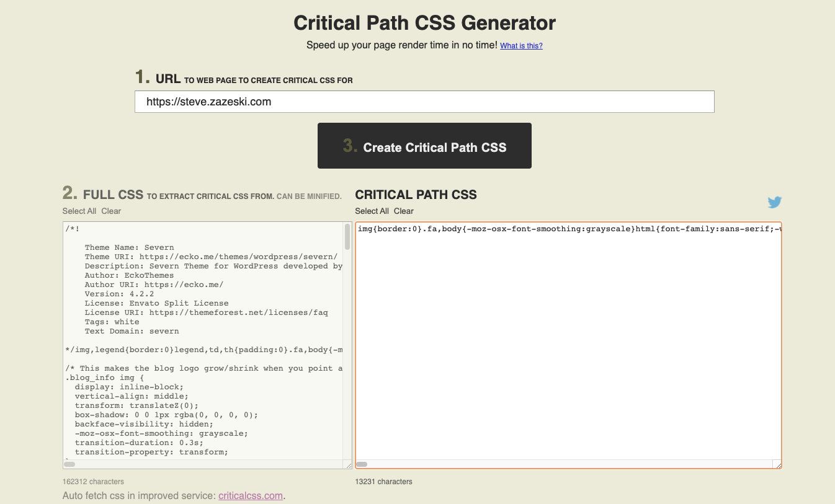835x504 pixels.
Task: Open the criticalcss.com link
Action: 250,496
